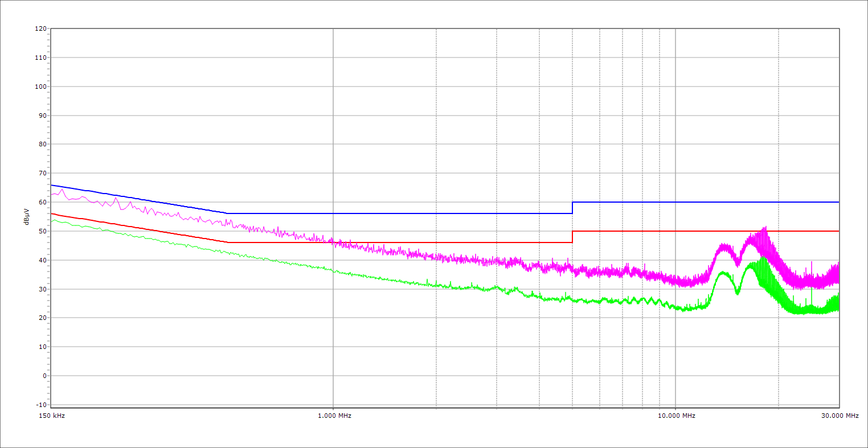Click the 0 y-axis label
Screen dimensions: 868x448
tap(44, 376)
